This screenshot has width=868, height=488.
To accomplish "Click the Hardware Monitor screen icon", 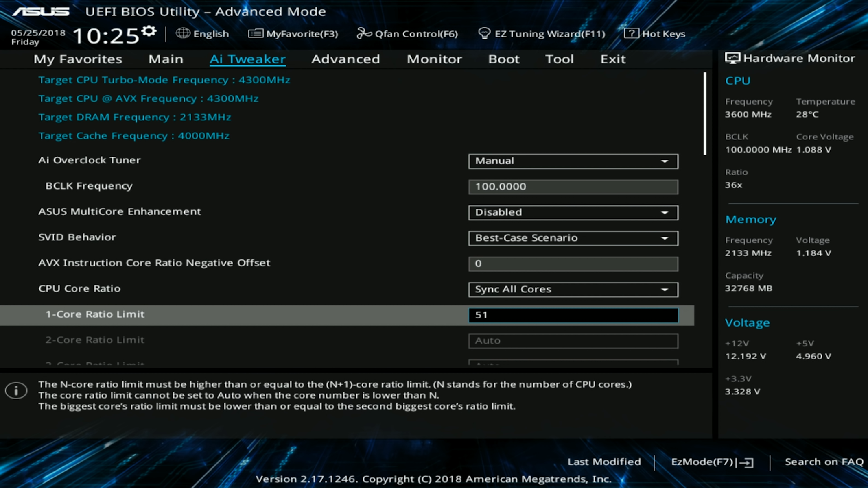I will 732,58.
